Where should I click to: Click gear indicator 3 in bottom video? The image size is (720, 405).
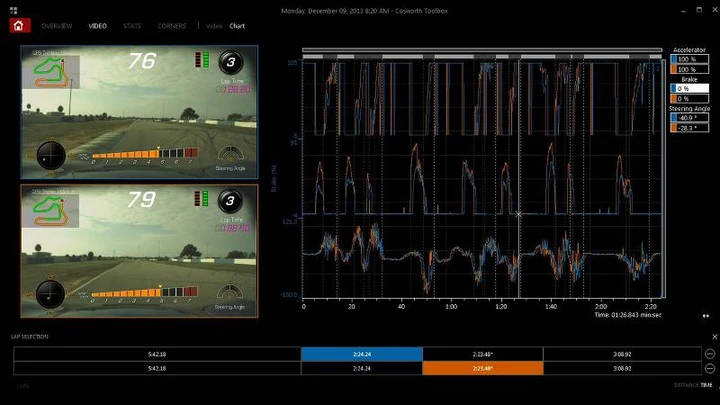[230, 201]
